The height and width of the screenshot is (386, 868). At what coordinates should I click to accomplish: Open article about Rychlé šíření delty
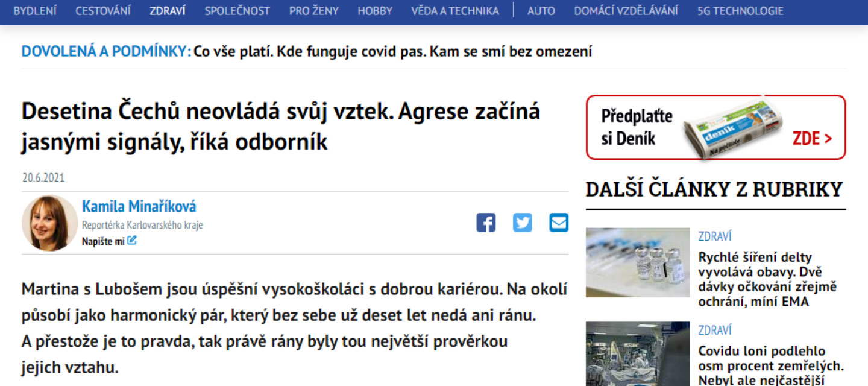[767, 279]
